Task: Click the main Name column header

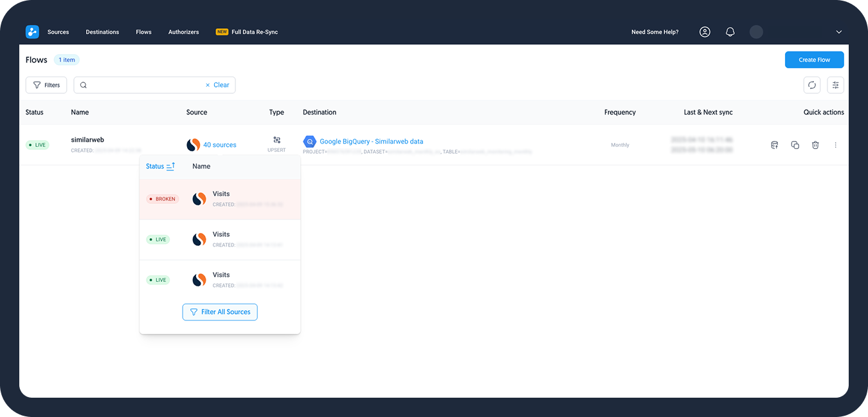Action: click(x=80, y=112)
